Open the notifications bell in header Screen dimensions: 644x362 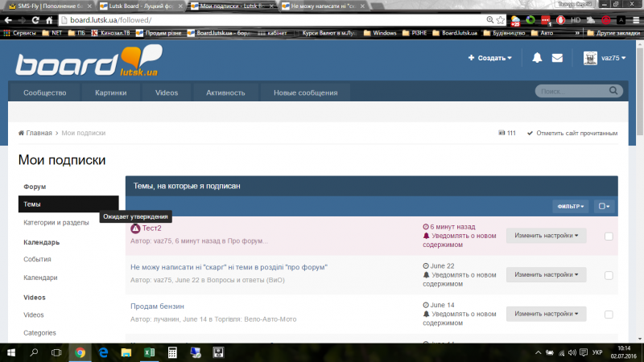click(537, 58)
